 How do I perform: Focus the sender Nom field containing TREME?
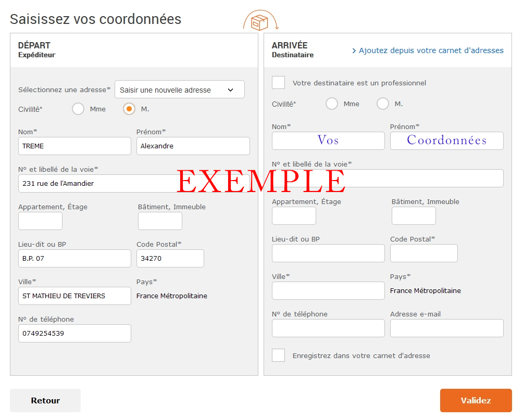(74, 146)
